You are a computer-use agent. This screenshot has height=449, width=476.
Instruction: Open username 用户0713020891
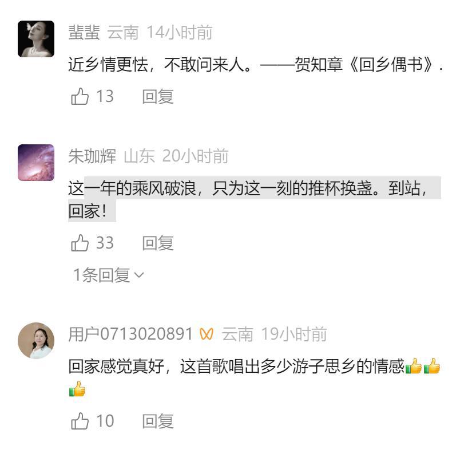(x=130, y=334)
